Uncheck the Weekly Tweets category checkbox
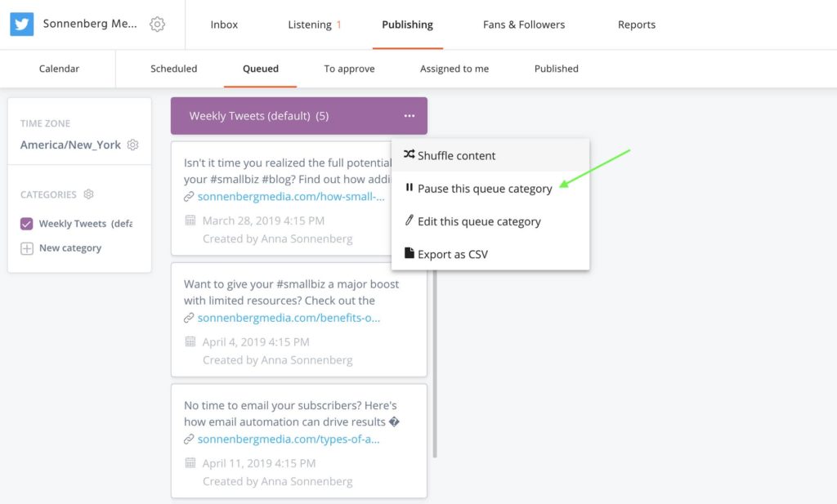This screenshot has height=504, width=837. (27, 224)
